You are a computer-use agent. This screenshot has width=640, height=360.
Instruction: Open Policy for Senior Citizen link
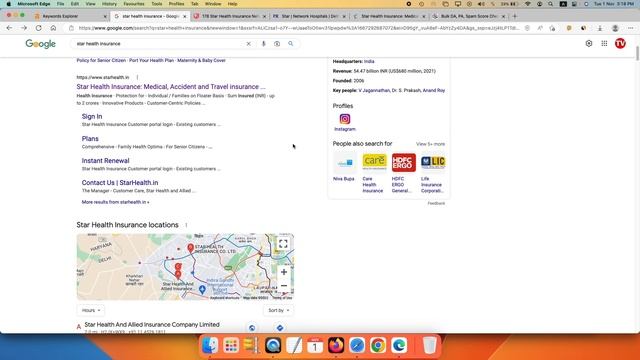[x=101, y=60]
